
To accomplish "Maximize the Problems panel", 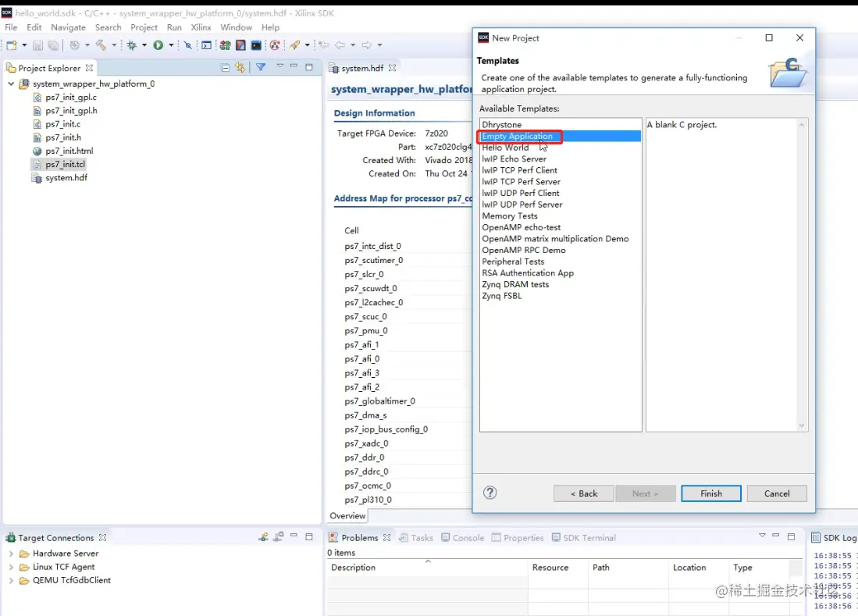I will click(791, 536).
